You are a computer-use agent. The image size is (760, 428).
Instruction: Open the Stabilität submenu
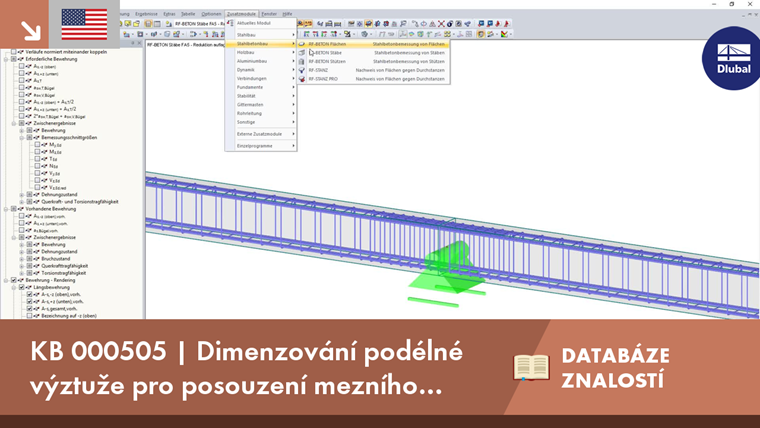[261, 96]
